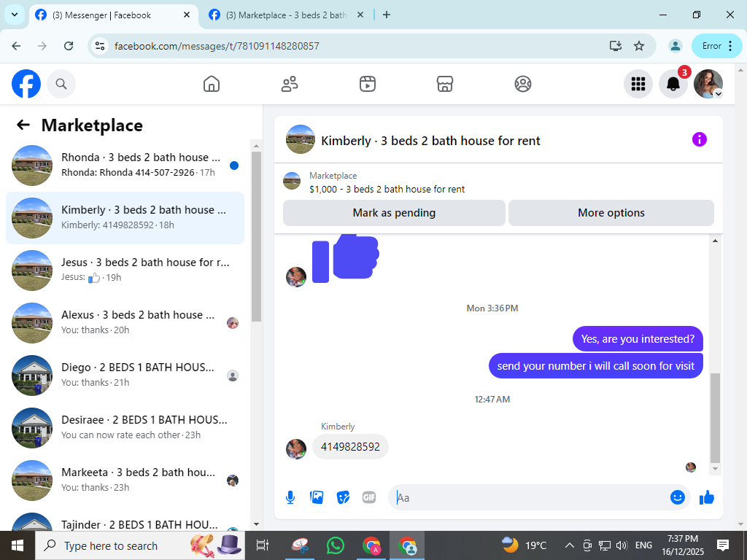Open emoji picker in message box
Viewport: 747px width, 560px height.
tap(678, 497)
